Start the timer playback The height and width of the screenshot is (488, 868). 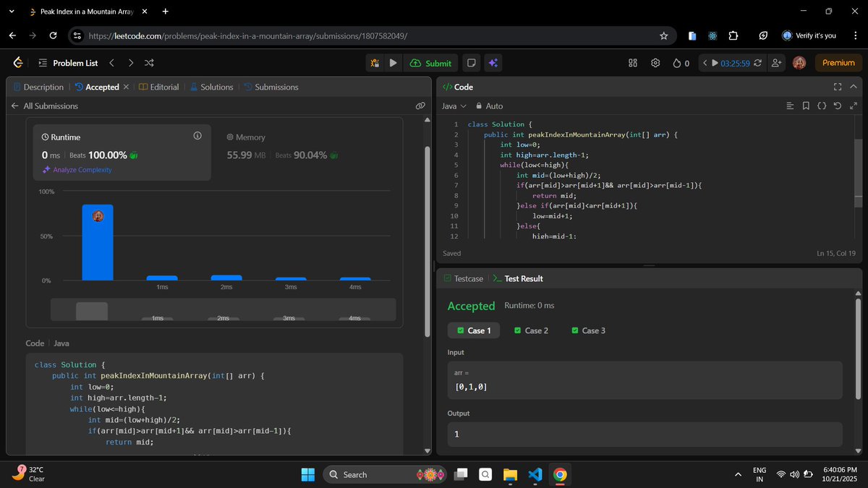pos(716,63)
